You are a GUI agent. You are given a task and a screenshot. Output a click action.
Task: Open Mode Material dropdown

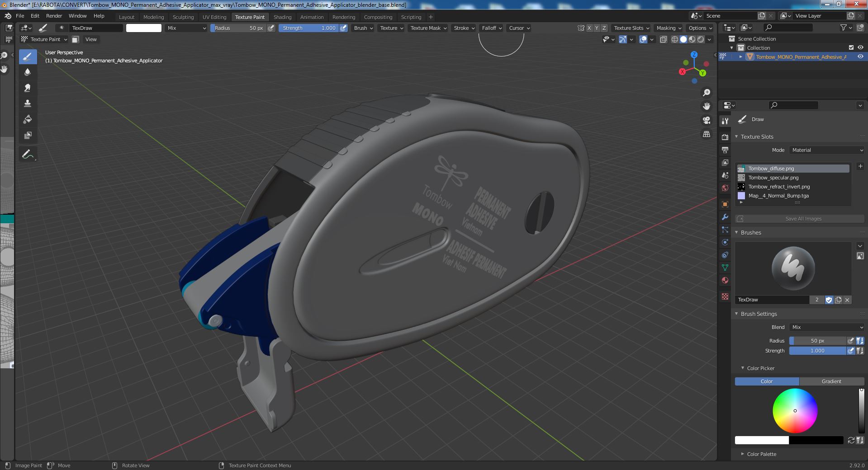pyautogui.click(x=827, y=150)
